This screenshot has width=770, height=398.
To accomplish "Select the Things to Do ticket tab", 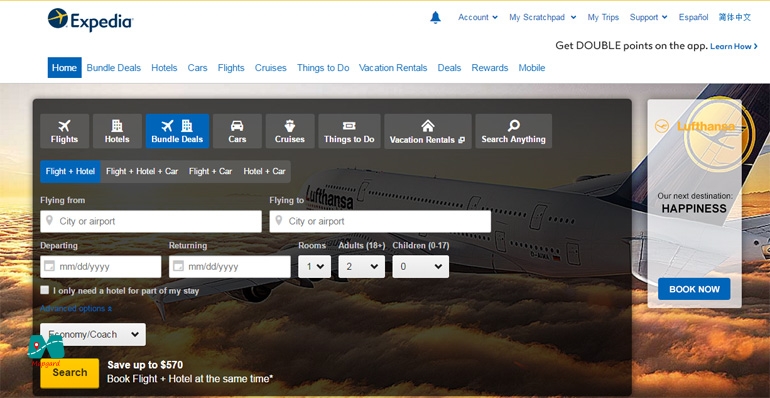I will 349,131.
